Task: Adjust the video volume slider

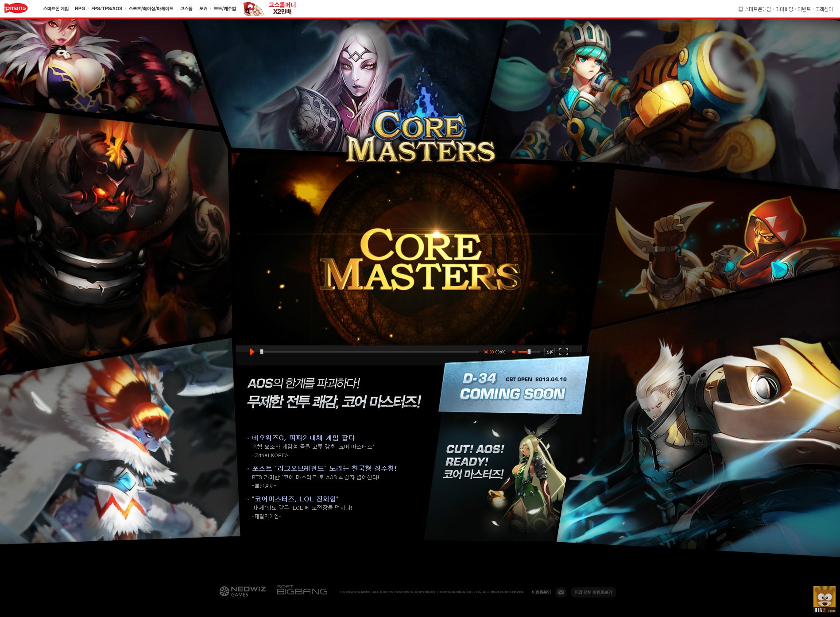Action: click(x=529, y=352)
